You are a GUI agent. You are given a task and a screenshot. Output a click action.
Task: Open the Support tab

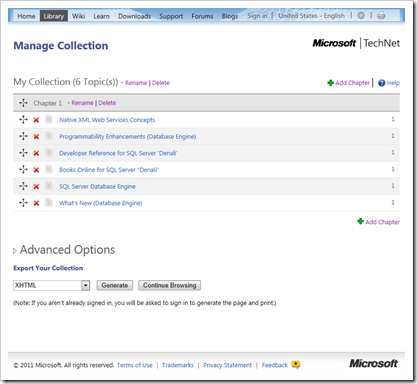[171, 16]
